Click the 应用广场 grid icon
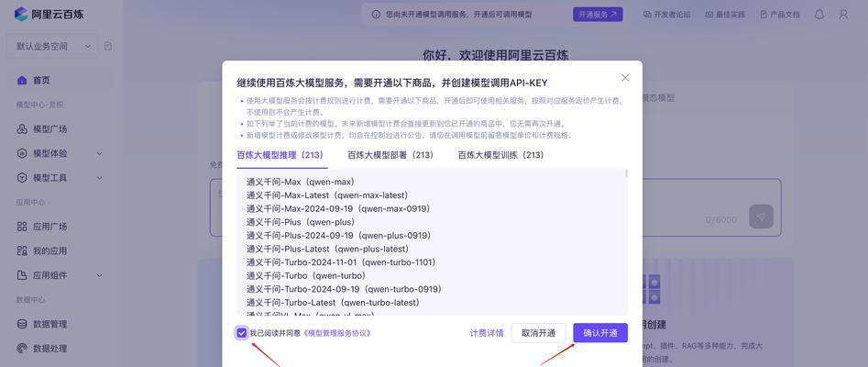Screen dimensions: 868x367 pos(22,227)
